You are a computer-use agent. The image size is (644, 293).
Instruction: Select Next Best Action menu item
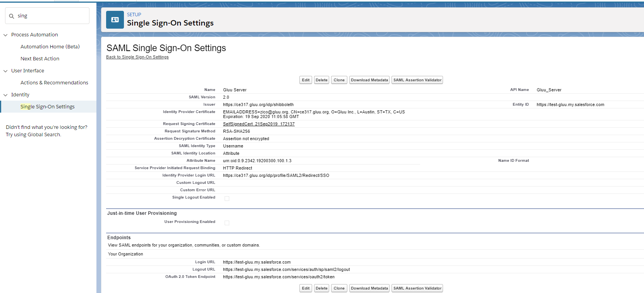coord(40,59)
